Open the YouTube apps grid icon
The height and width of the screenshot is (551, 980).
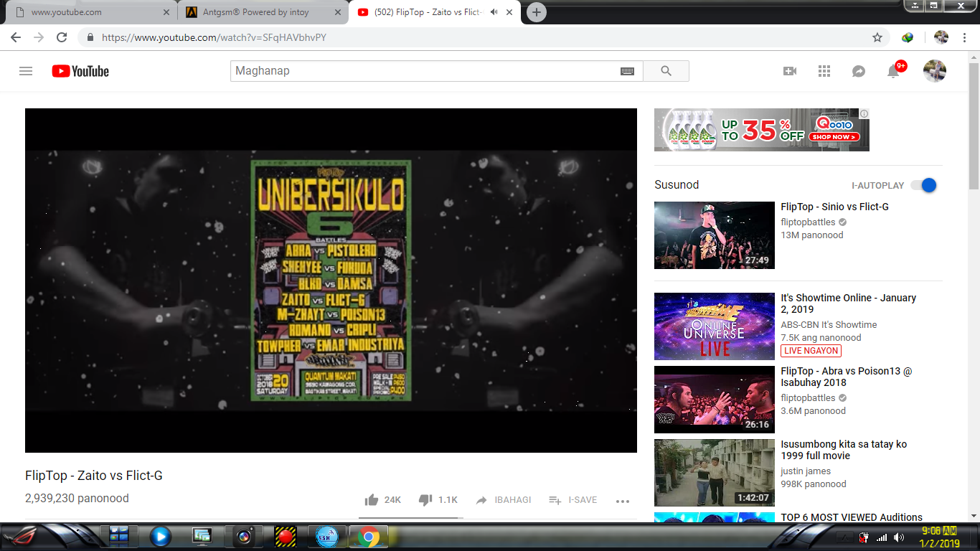click(x=824, y=71)
